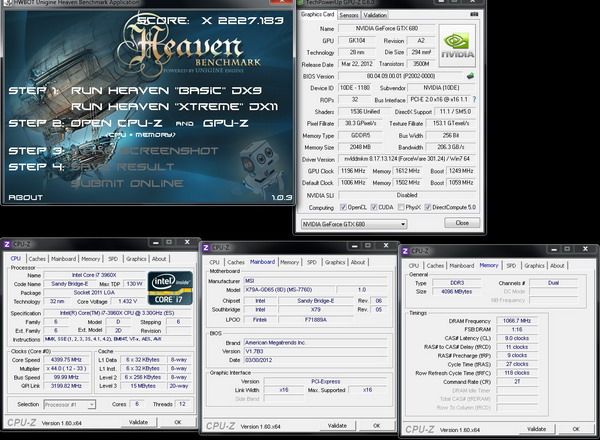Click Save Result in Heaven step 4
Image resolution: width=600 pixels, height=440 pixels.
[122, 167]
